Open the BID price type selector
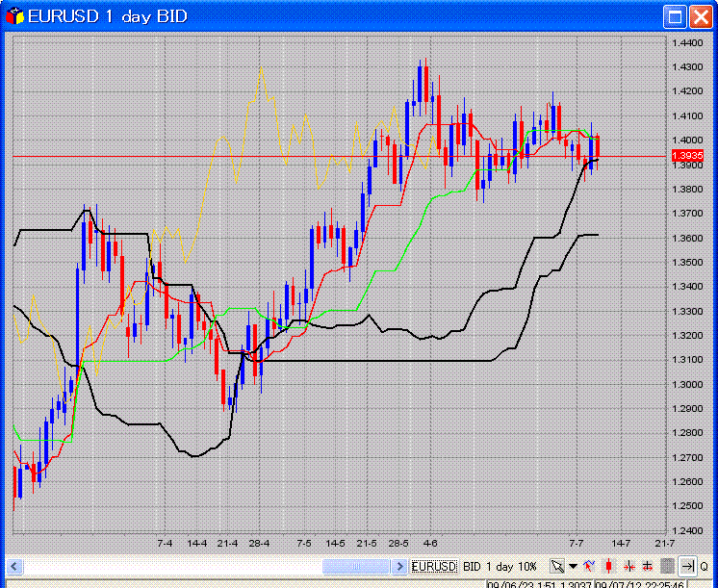718x588 pixels. 472,566
